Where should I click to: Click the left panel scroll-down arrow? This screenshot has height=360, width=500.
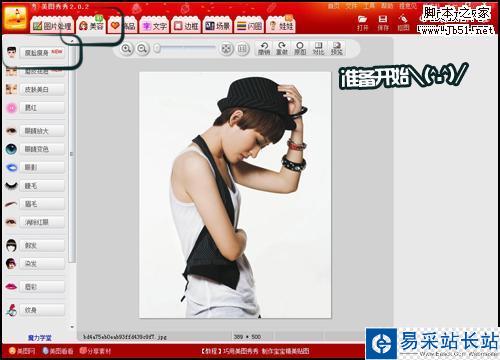[72, 327]
